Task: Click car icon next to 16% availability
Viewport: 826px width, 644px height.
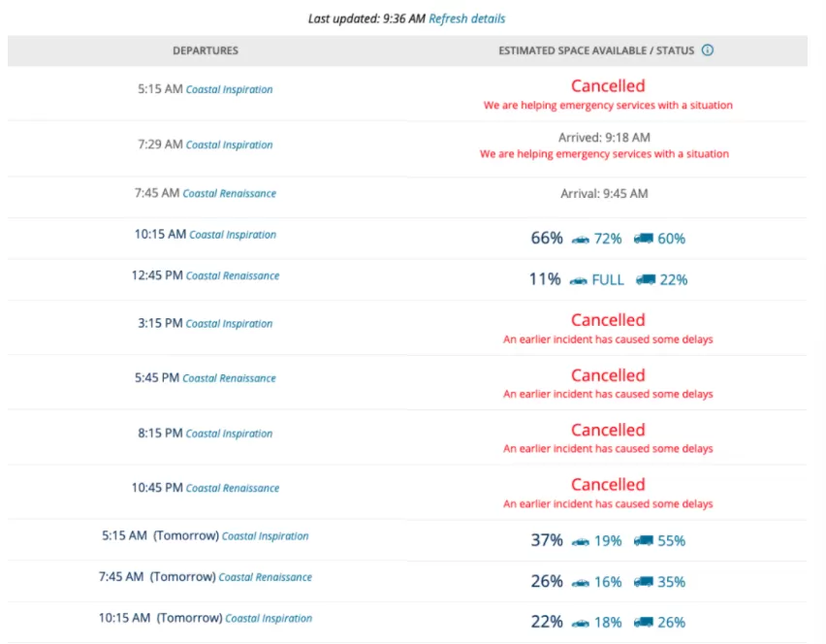Action: (x=581, y=583)
